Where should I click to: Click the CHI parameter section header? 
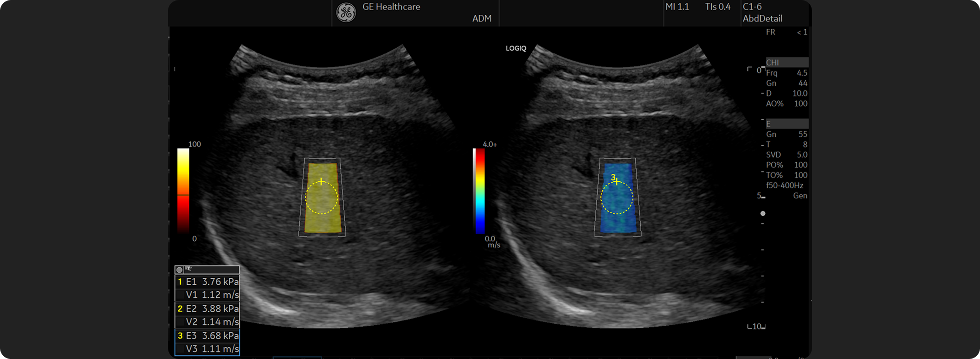(787, 63)
